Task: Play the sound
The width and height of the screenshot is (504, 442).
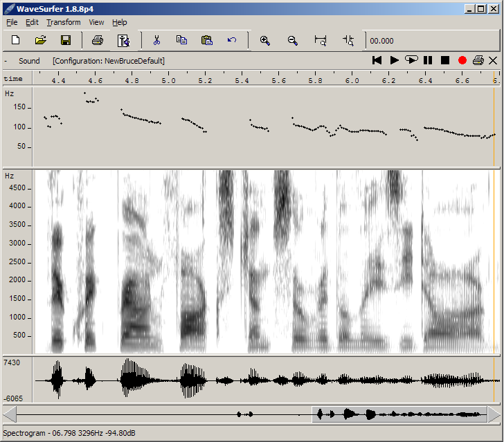Action: point(394,61)
